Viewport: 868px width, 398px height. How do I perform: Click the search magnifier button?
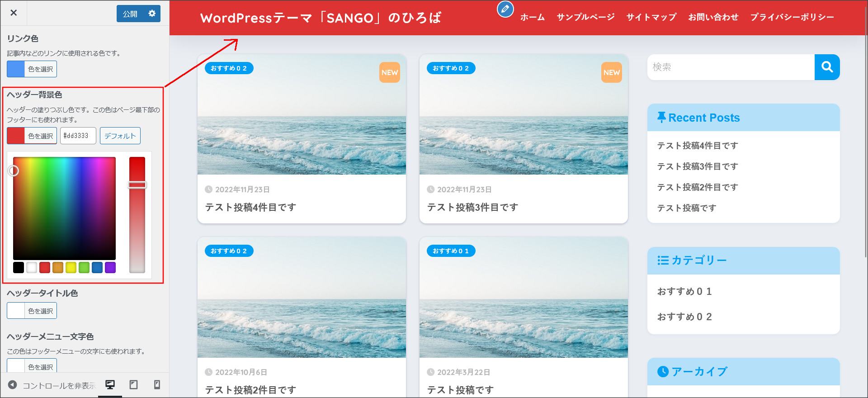click(x=827, y=67)
